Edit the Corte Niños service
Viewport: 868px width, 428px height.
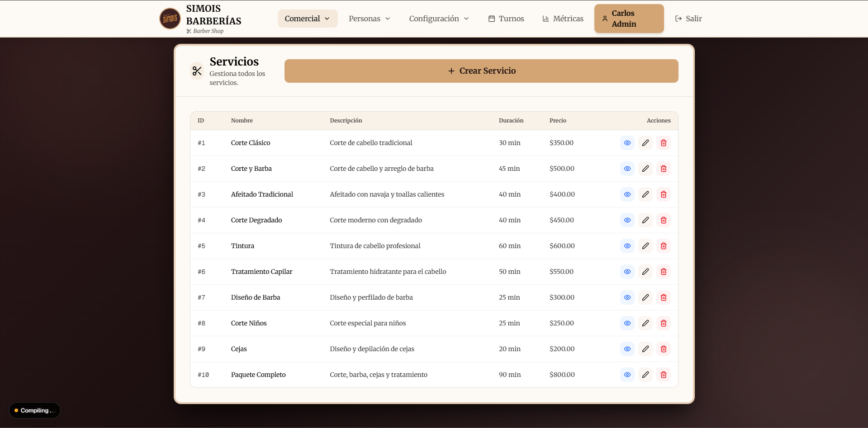point(645,323)
